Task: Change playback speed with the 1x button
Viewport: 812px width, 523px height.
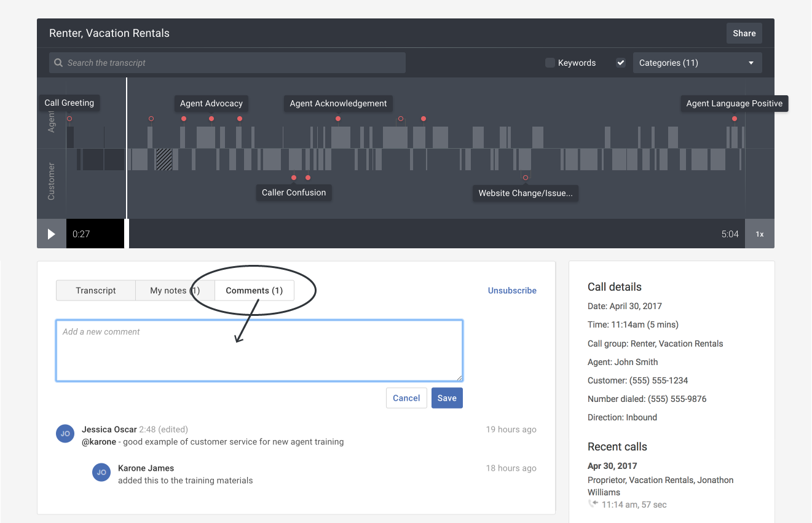Action: (x=760, y=234)
